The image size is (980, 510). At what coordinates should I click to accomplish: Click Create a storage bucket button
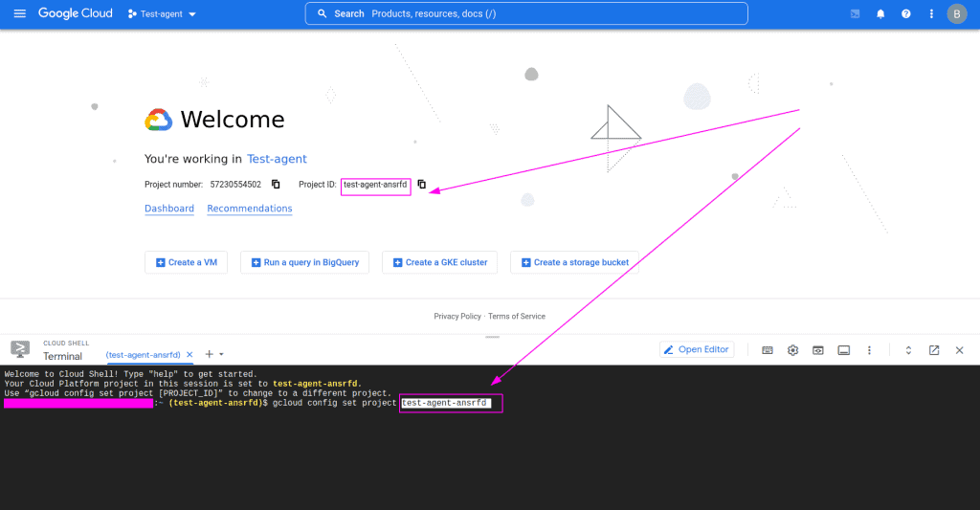click(x=575, y=262)
